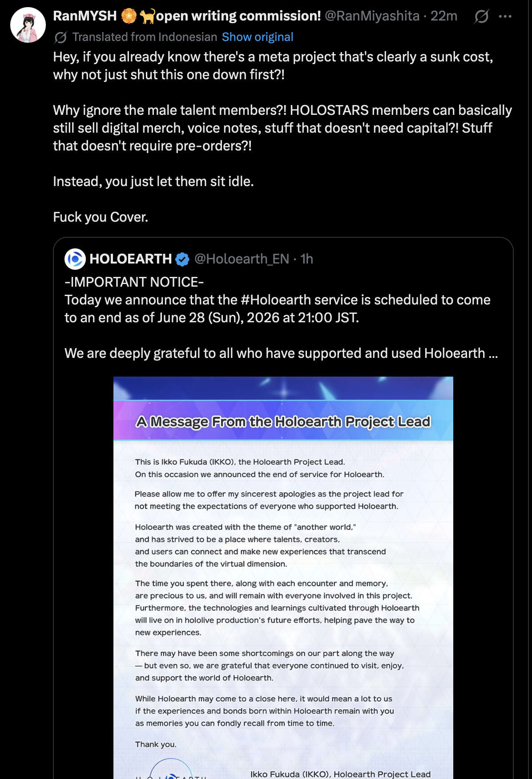The height and width of the screenshot is (779, 532).
Task: Click the Grok icon beside the timestamp
Action: pos(481,16)
